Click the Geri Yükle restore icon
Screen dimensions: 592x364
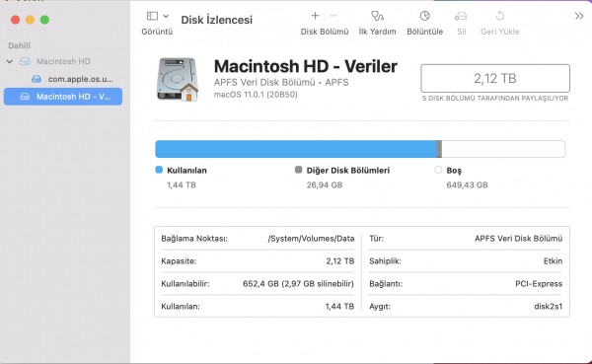500,16
